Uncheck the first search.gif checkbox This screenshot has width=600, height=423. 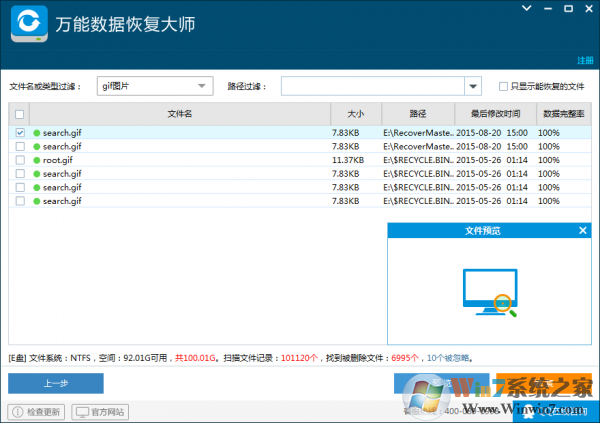[x=19, y=132]
